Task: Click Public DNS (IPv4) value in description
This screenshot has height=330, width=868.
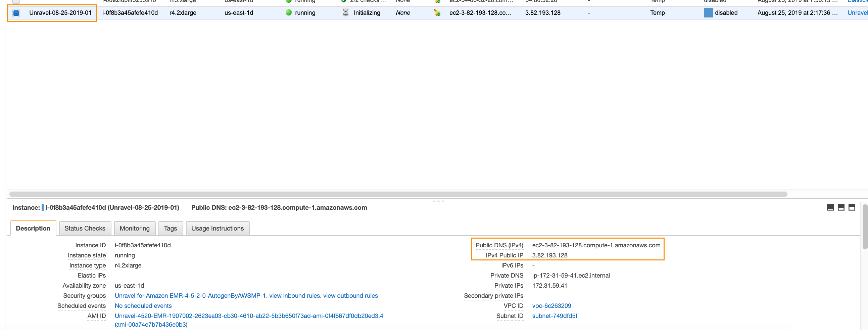Action: [596, 245]
